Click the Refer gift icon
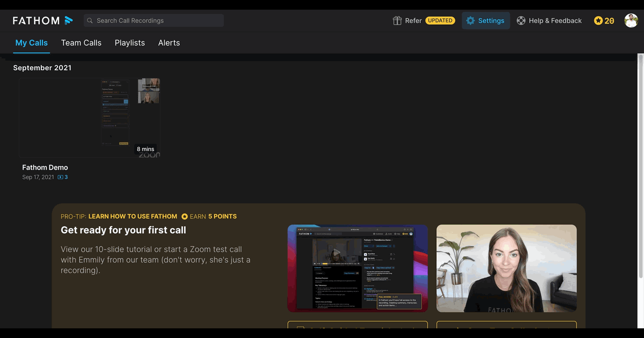The width and height of the screenshot is (644, 338). (397, 20)
